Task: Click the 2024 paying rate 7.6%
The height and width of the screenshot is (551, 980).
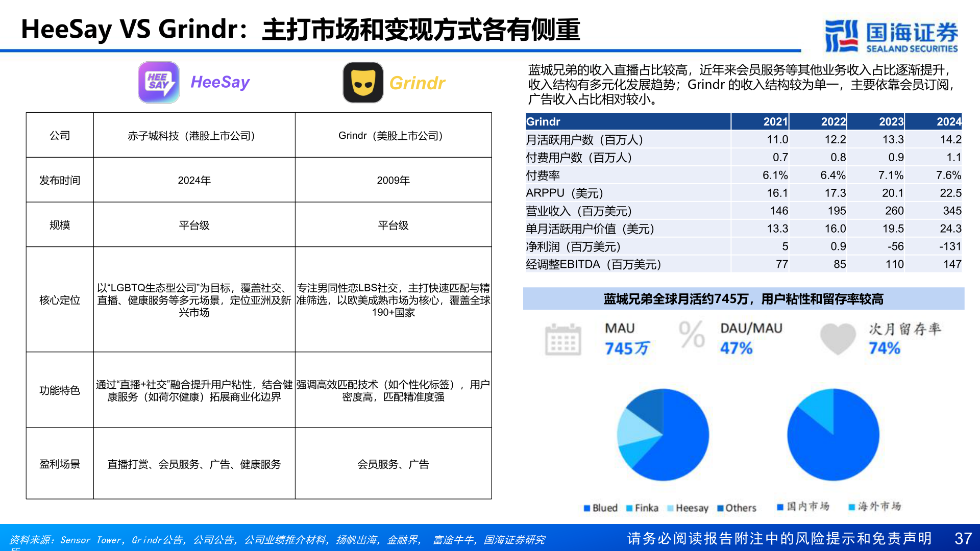Action: coord(949,175)
